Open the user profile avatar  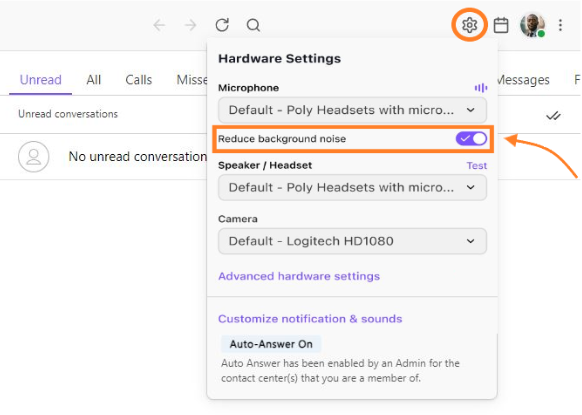coord(532,25)
